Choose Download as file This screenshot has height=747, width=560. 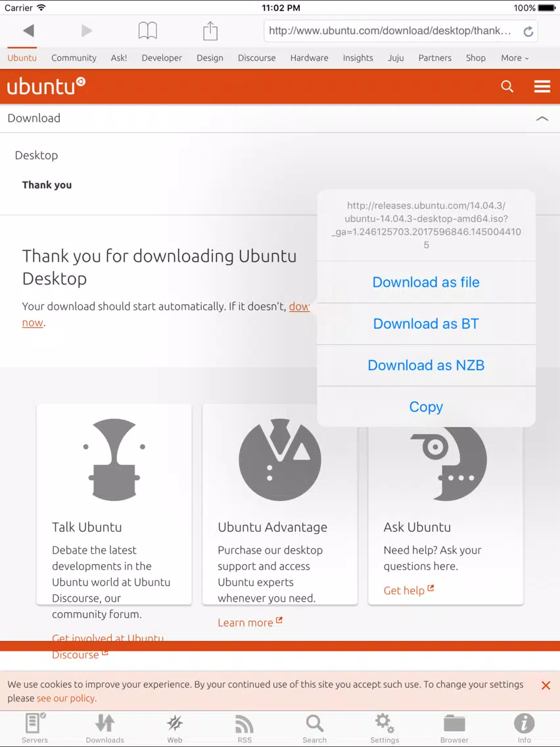(x=426, y=282)
